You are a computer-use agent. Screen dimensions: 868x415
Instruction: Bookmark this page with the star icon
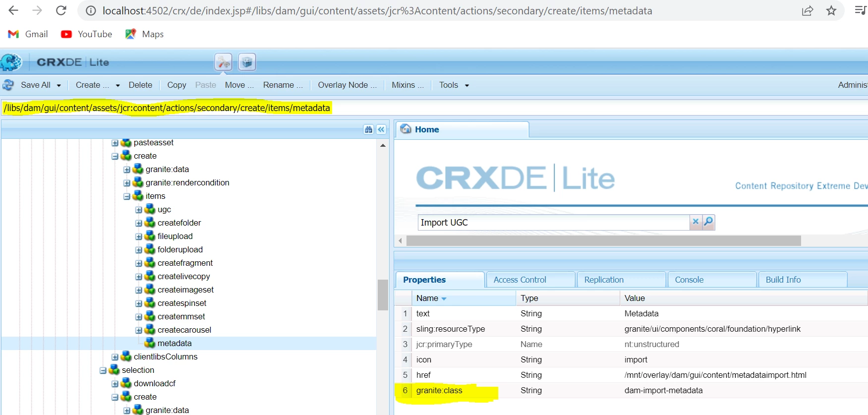[x=831, y=10]
